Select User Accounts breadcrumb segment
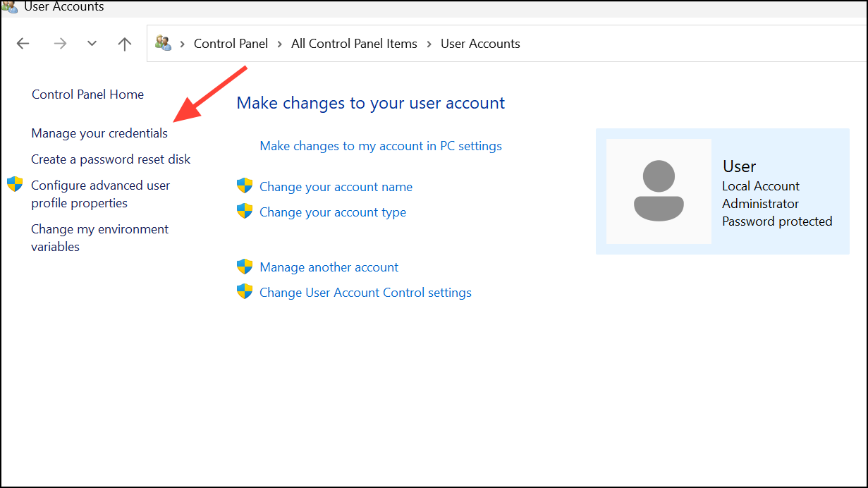 pos(480,44)
